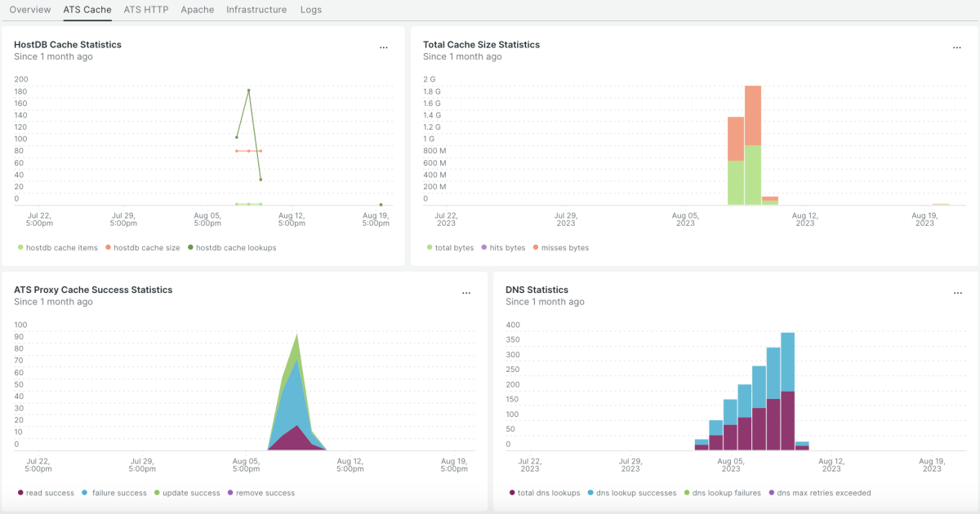
Task: Toggle dns max retries exceeded series
Action: (x=823, y=493)
